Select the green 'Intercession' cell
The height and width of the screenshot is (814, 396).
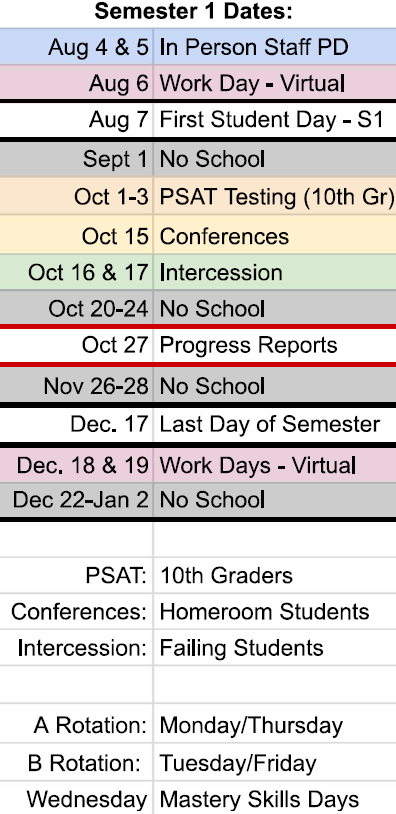point(275,272)
